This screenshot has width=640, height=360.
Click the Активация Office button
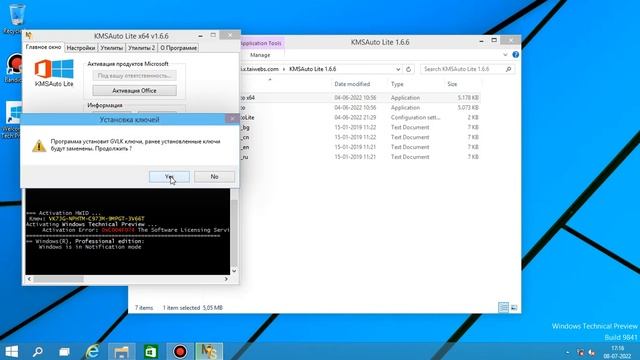click(134, 91)
